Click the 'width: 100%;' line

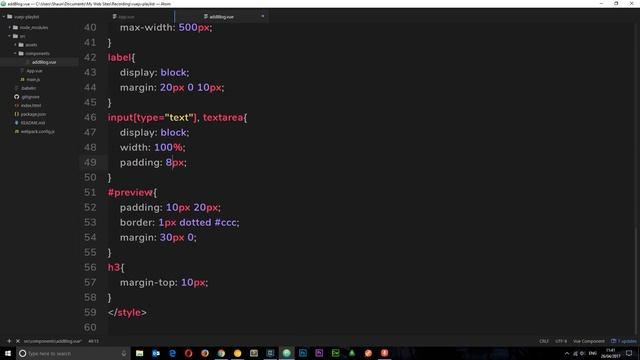tap(153, 147)
